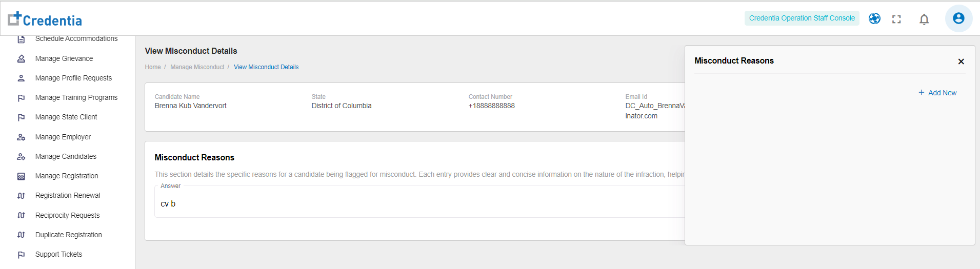Screen dimensions: 980x269
Task: Click the globe language icon
Action: pos(874,19)
